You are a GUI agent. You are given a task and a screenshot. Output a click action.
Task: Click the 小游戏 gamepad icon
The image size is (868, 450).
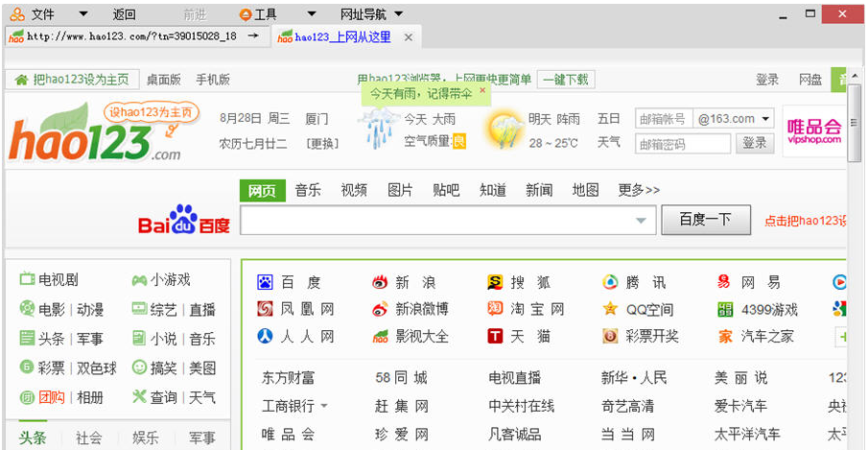(138, 280)
